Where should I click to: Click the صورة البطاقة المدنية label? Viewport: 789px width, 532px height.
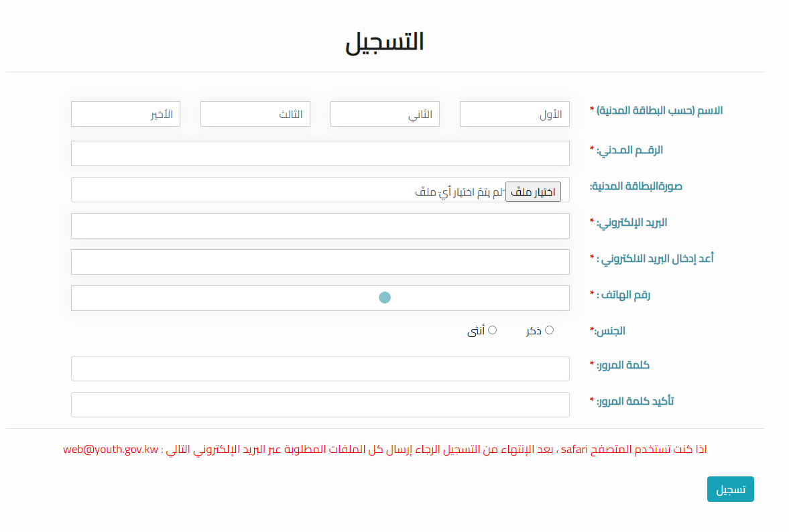(x=635, y=186)
